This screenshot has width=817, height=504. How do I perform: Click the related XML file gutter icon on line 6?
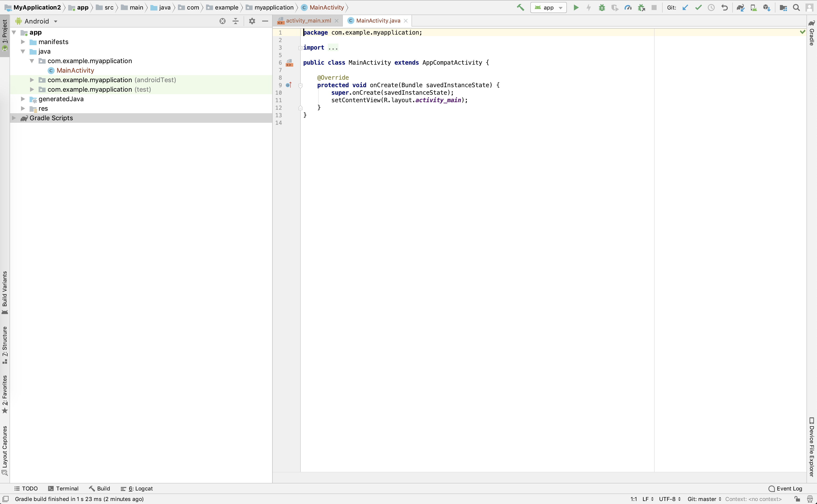tap(289, 63)
